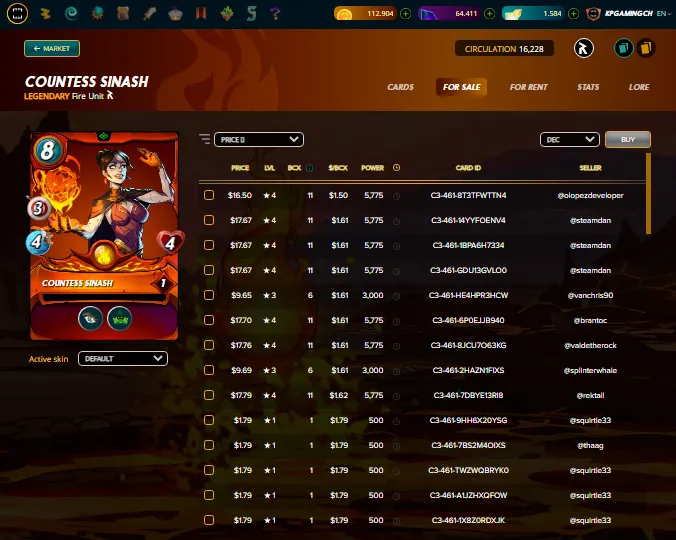Check listing C3-461-1BPA6H7334

tap(209, 245)
